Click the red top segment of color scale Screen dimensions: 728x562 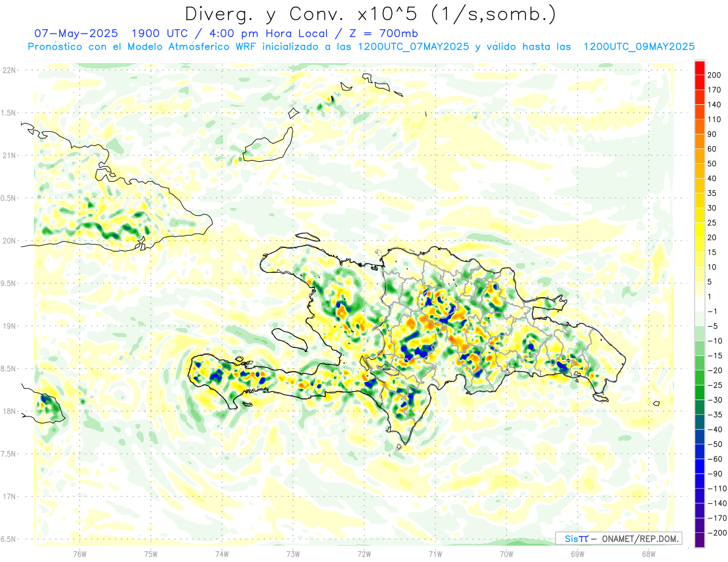[x=699, y=67]
